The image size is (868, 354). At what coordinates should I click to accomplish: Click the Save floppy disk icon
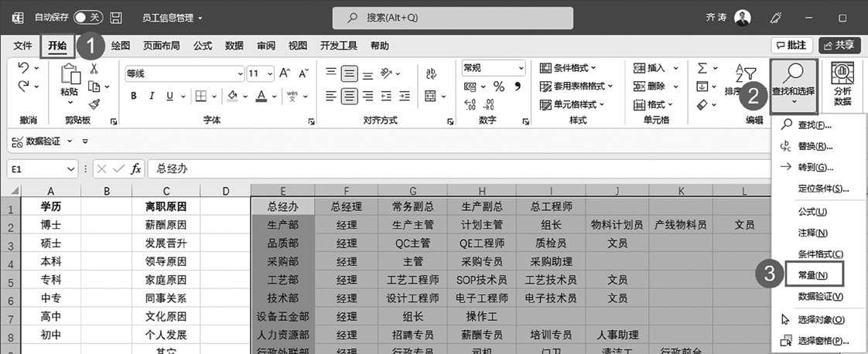116,17
